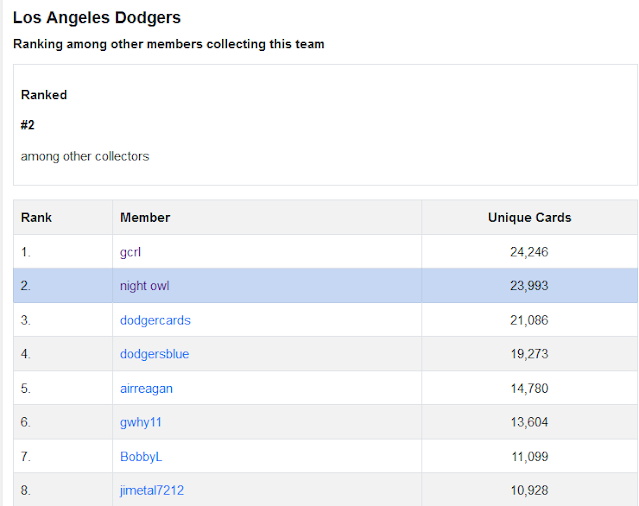The image size is (639, 506).
Task: Select the 11,099 unique cards value
Action: coord(530,457)
